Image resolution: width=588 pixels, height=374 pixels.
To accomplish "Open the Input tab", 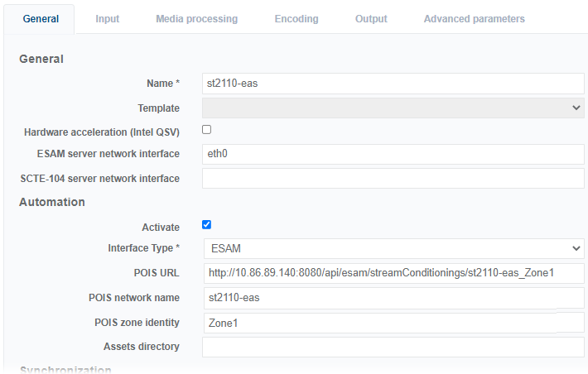I will tap(107, 19).
